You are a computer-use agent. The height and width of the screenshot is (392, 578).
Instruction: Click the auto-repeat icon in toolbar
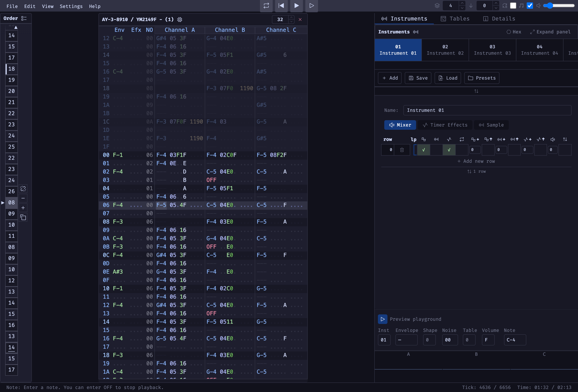tap(505, 6)
